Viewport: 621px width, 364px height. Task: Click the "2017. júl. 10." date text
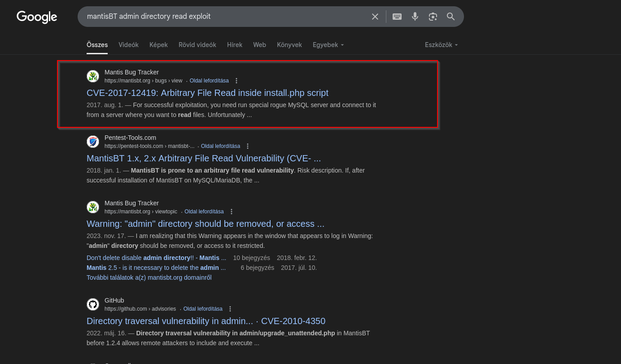tap(299, 268)
